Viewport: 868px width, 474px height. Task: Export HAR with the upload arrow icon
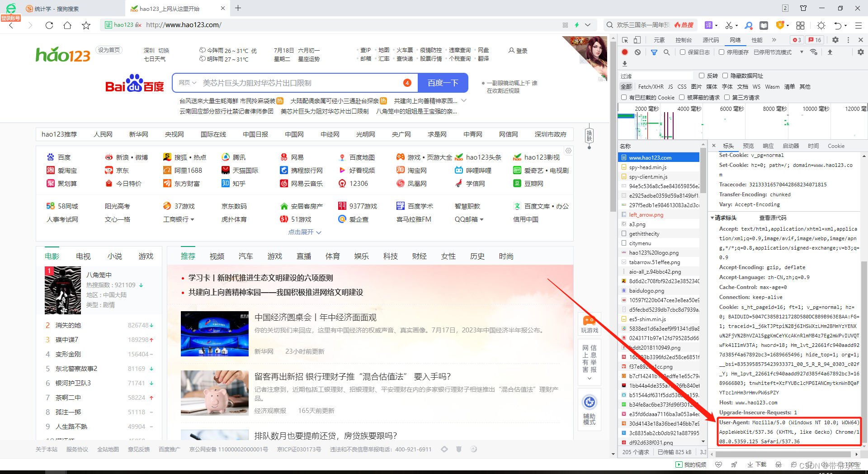click(x=830, y=52)
